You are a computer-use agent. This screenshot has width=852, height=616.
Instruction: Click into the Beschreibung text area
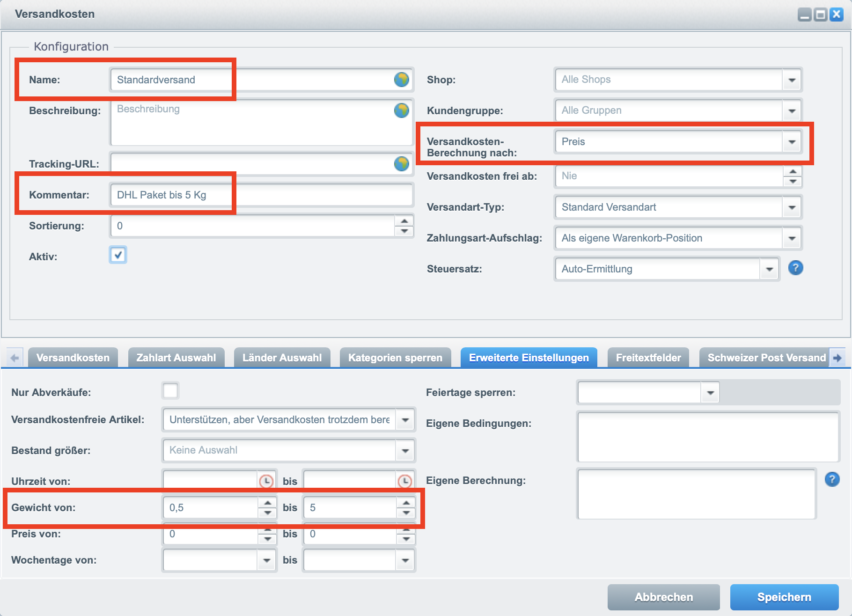[x=261, y=122]
